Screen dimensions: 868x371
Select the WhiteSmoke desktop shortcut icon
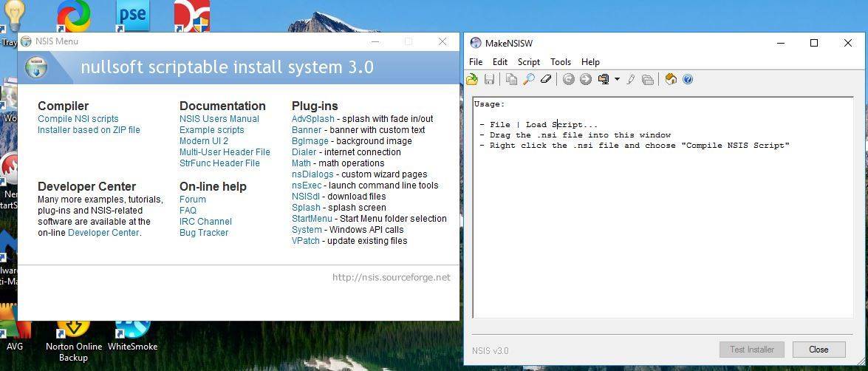(132, 336)
